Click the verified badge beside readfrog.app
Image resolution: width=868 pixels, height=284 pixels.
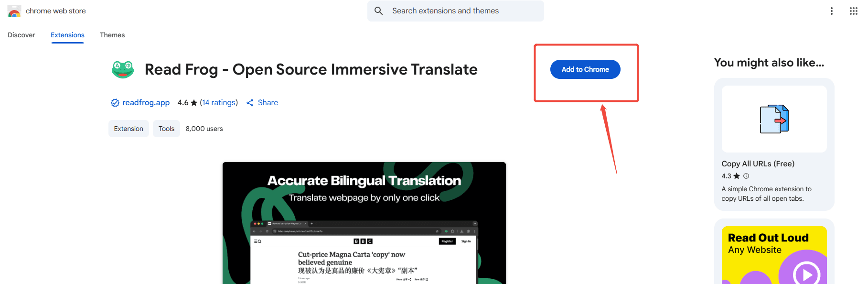click(x=115, y=103)
